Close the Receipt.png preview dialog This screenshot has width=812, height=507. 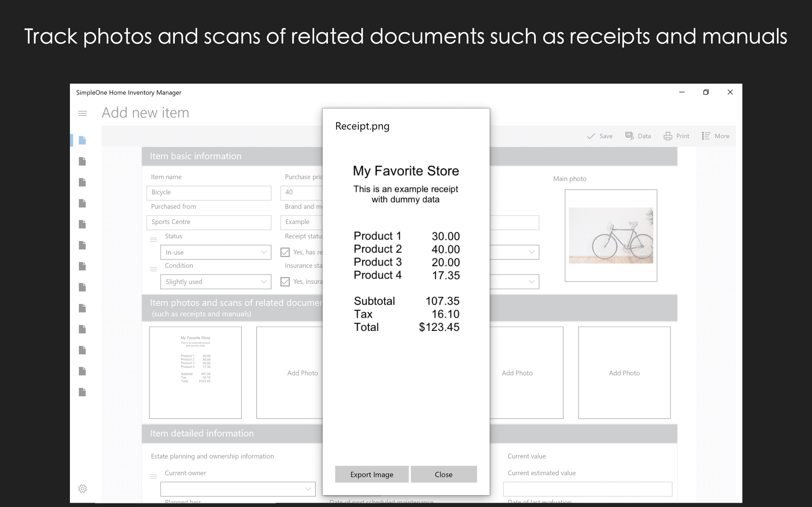pyautogui.click(x=443, y=474)
